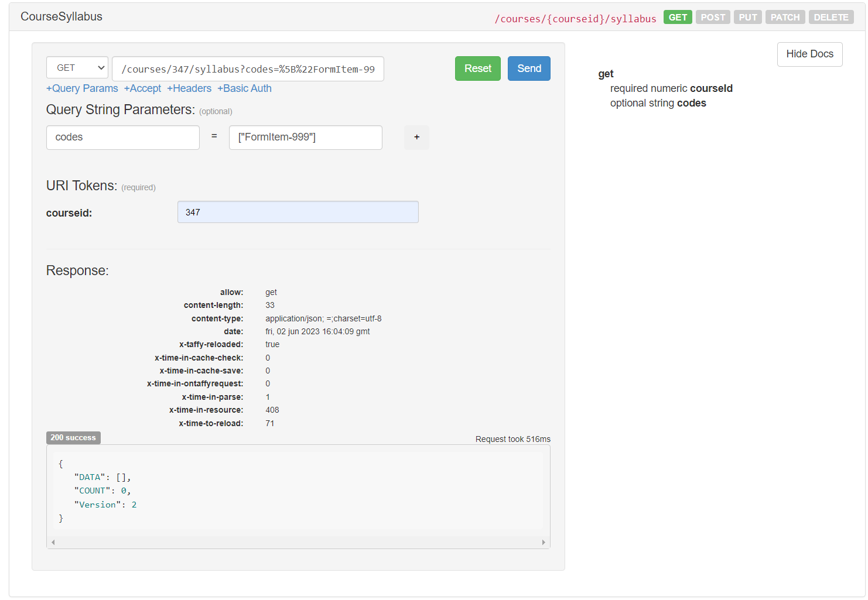This screenshot has height=600, width=868.
Task: Click the request URL input field
Action: pos(248,69)
